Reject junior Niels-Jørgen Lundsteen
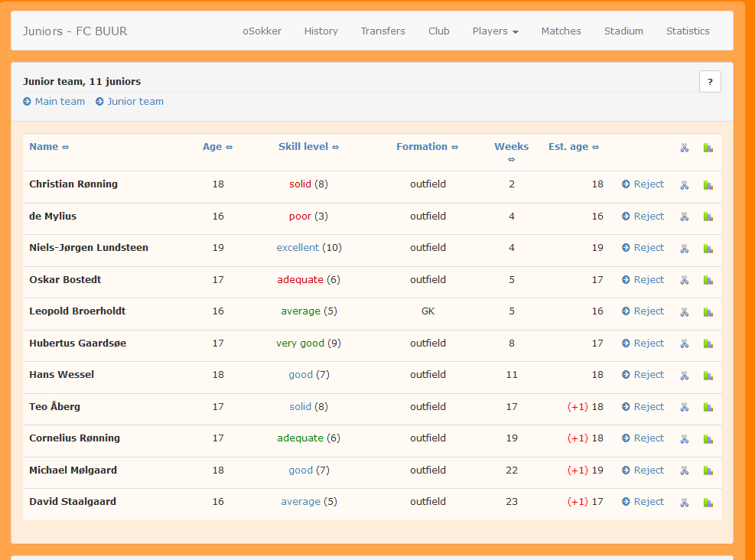Screen dimensions: 755x560 (x=643, y=248)
